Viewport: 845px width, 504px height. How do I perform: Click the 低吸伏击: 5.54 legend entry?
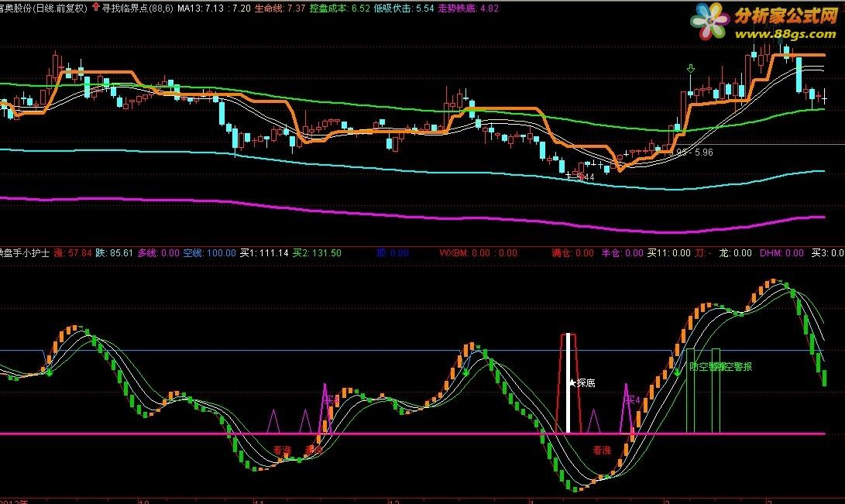coord(404,8)
